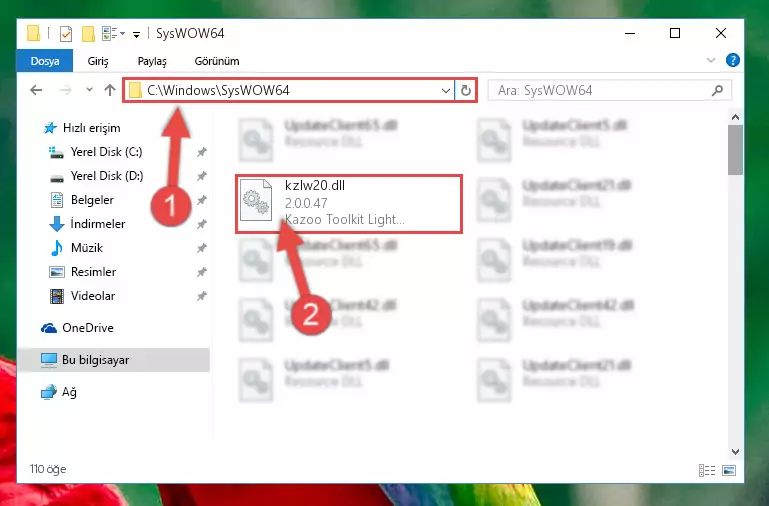Unpin İndirmeler pin icon
This screenshot has height=506, width=769.
pyautogui.click(x=202, y=224)
